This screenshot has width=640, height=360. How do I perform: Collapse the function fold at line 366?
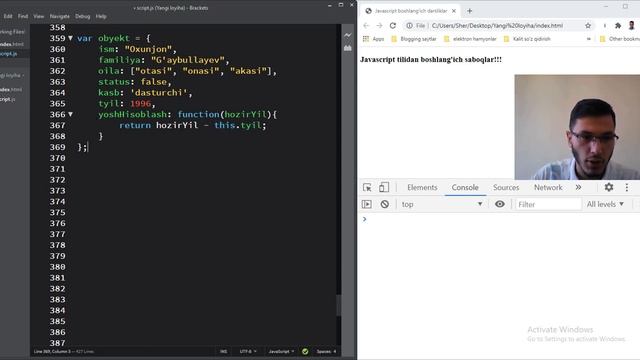(x=70, y=114)
